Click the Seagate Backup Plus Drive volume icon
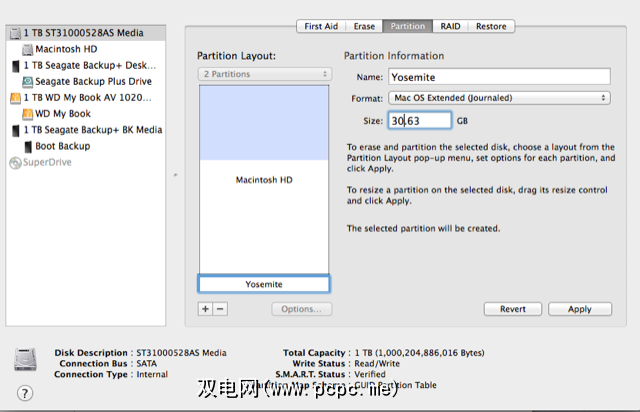This screenshot has width=640, height=412. click(27, 82)
